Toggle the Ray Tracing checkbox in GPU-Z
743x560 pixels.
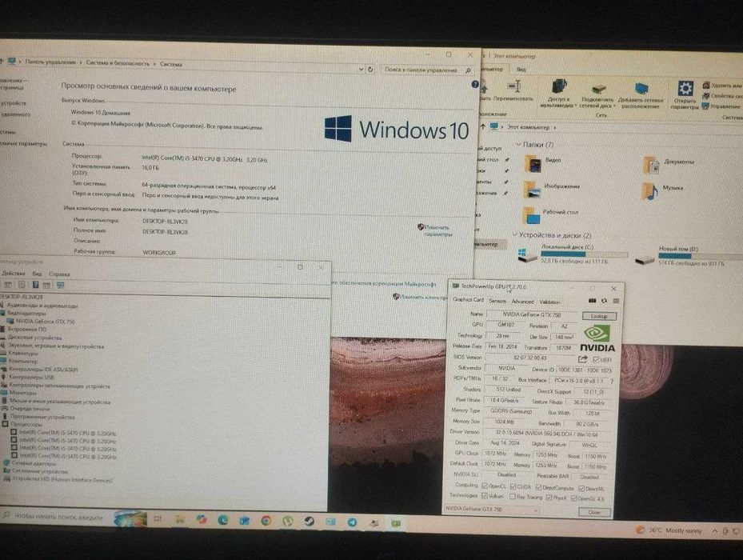512,497
